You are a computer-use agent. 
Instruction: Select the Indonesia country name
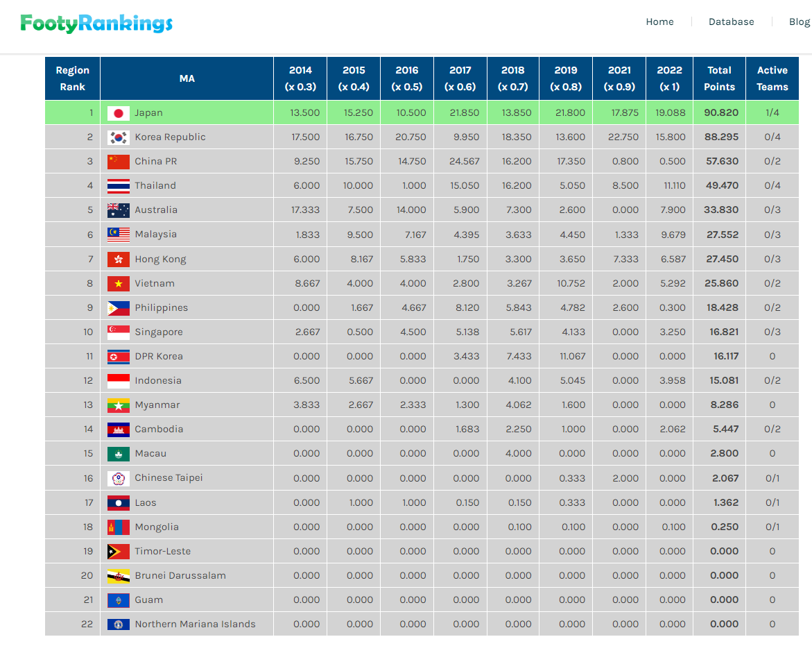pyautogui.click(x=159, y=381)
